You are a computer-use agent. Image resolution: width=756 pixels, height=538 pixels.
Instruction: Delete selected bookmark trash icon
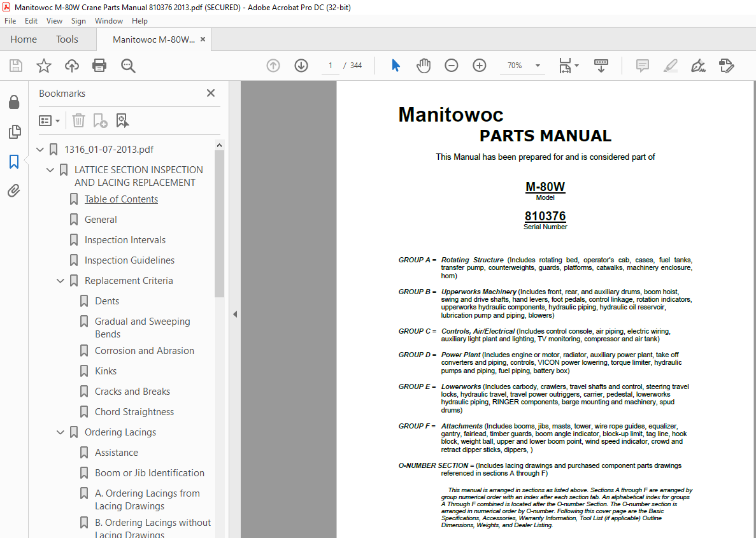78,120
